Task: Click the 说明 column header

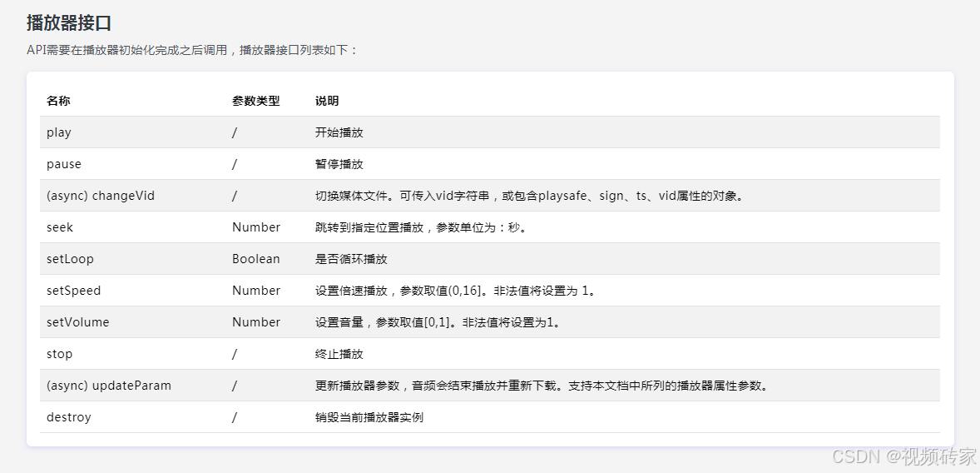Action: click(327, 101)
